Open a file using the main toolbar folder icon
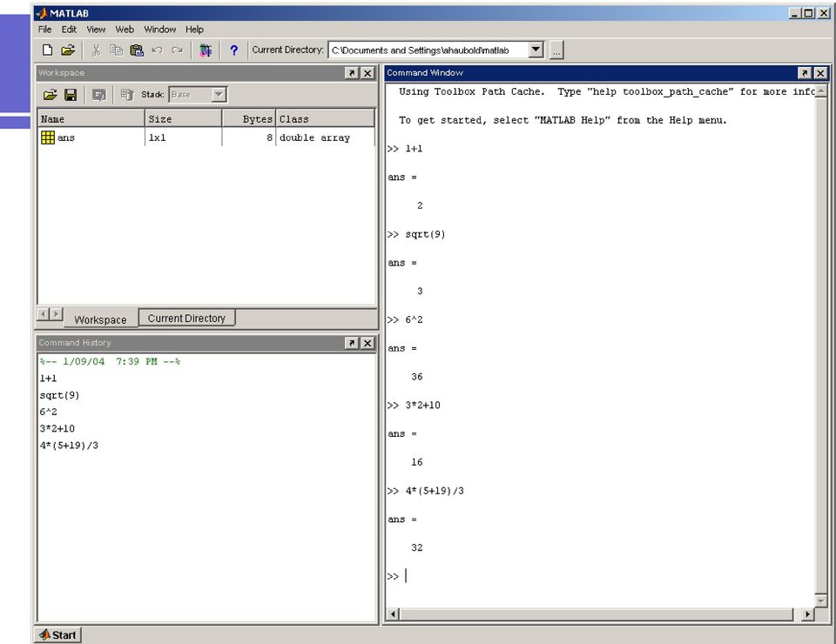The width and height of the screenshot is (836, 644). pos(68,50)
